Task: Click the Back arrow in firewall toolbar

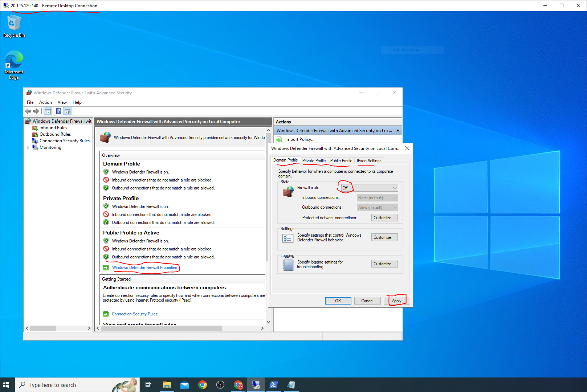Action: 28,111
